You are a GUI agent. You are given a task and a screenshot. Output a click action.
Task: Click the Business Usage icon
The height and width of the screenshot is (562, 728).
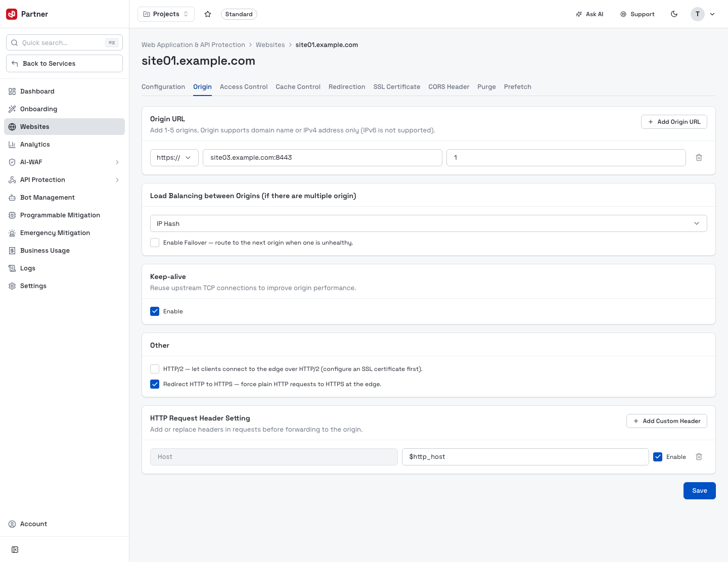[x=12, y=251]
